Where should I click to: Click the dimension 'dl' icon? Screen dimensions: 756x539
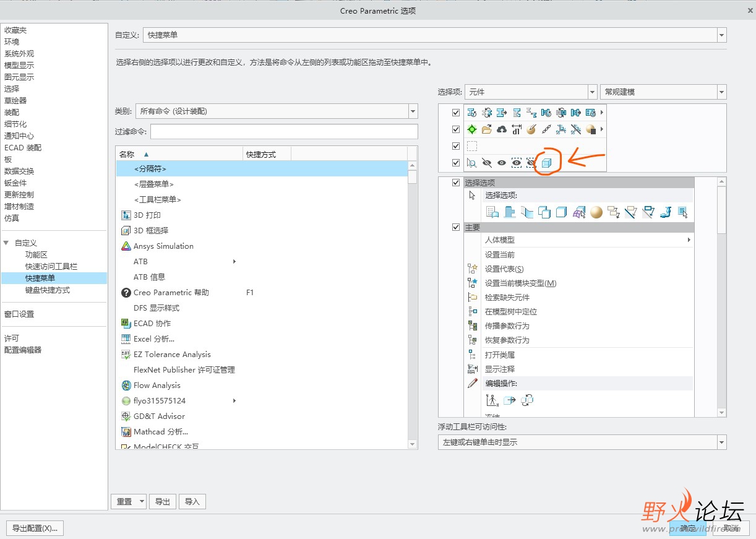[x=517, y=129]
